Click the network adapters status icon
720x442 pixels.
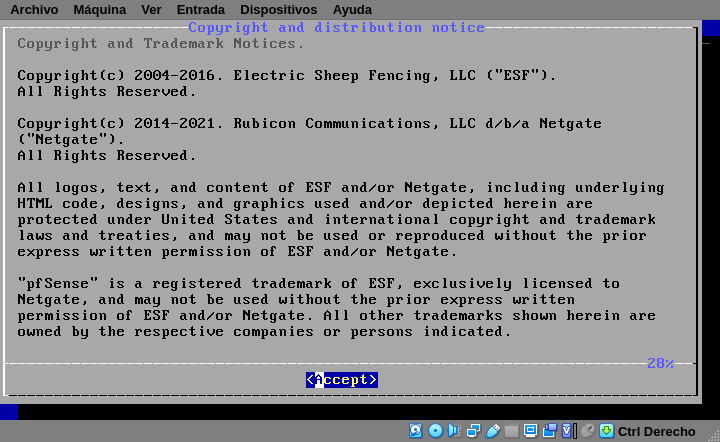point(473,431)
